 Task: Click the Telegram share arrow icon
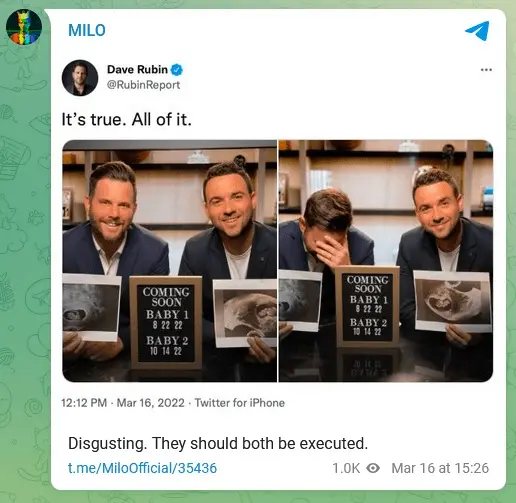[x=477, y=30]
